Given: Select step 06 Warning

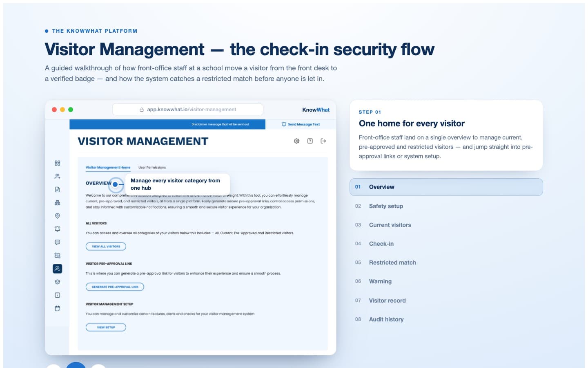Looking at the screenshot, I should click(446, 281).
